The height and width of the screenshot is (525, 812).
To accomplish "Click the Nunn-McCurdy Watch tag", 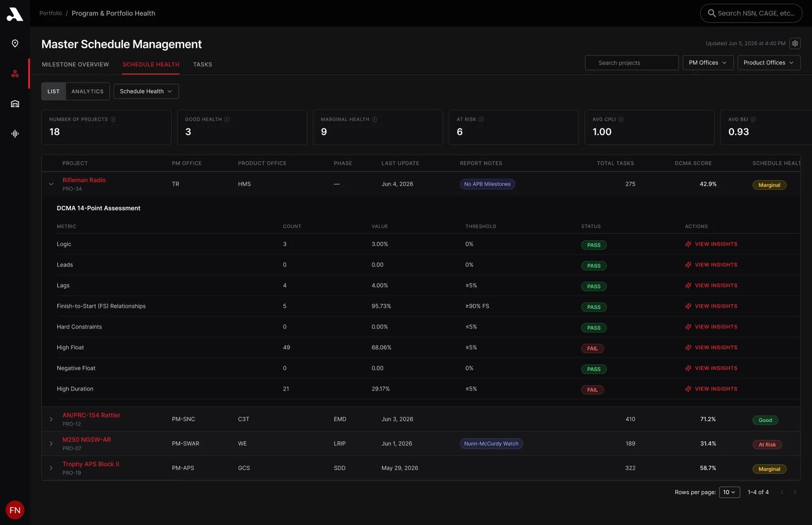I will coord(491,444).
